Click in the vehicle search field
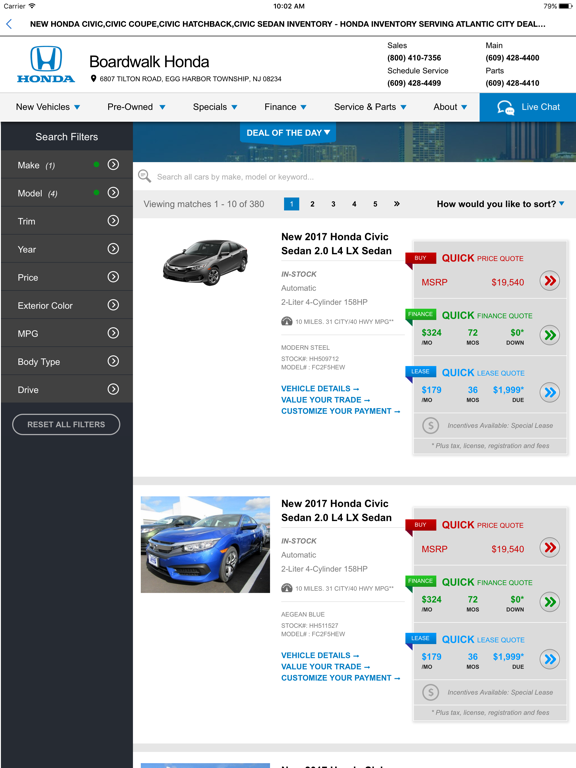The height and width of the screenshot is (768, 576). [354, 176]
